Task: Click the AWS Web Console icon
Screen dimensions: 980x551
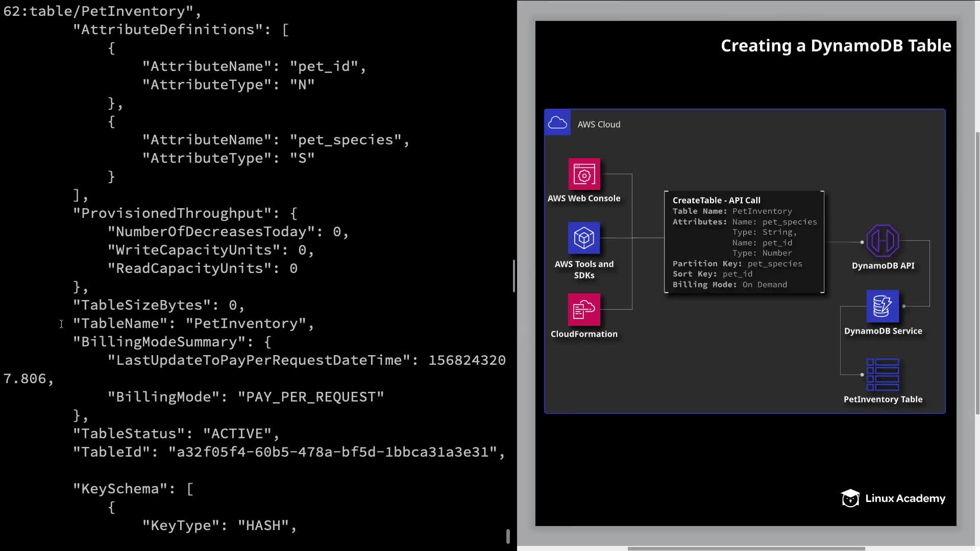Action: (x=584, y=174)
